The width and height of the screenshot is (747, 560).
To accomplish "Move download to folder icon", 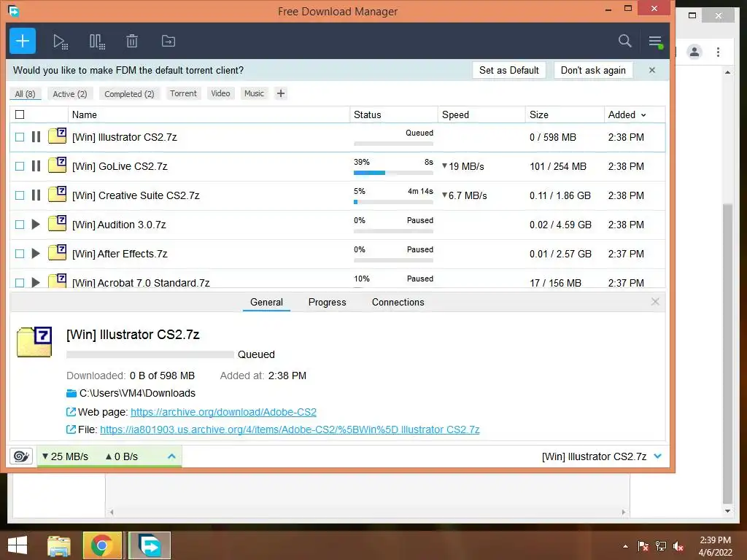I will click(169, 42).
